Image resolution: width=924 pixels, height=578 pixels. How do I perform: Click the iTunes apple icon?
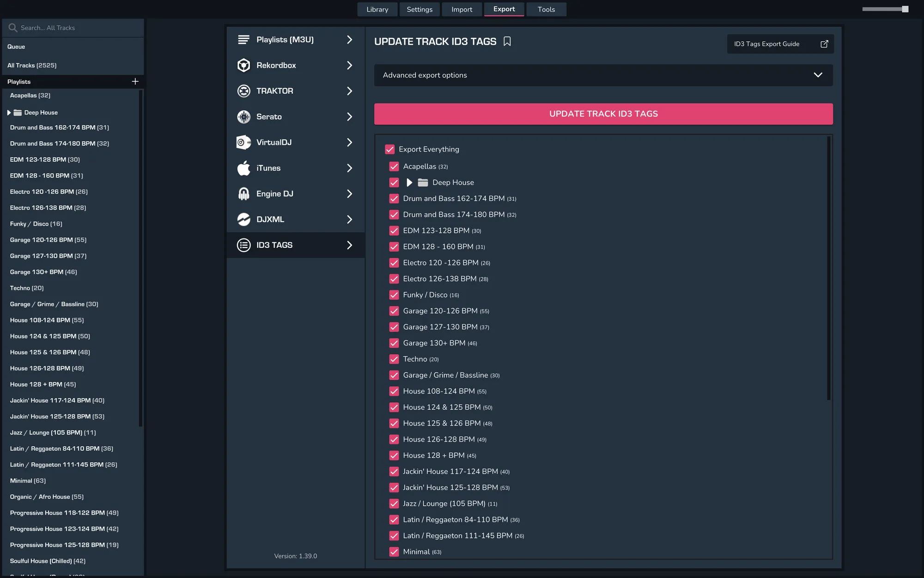pyautogui.click(x=243, y=168)
